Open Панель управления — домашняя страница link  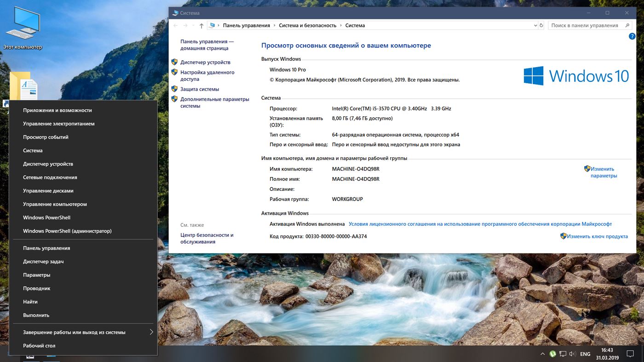pos(207,45)
